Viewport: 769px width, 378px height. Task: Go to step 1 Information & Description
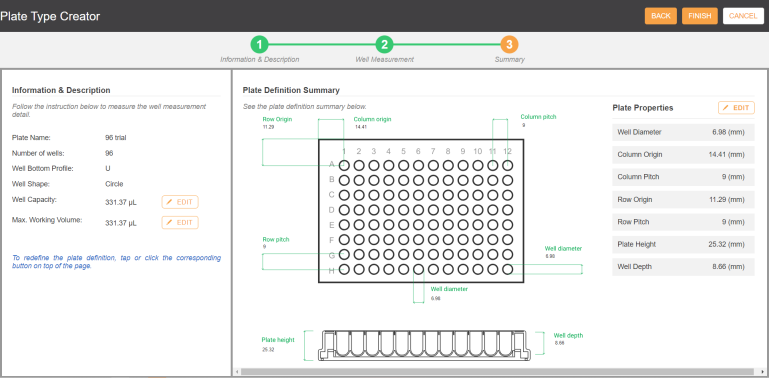(259, 45)
